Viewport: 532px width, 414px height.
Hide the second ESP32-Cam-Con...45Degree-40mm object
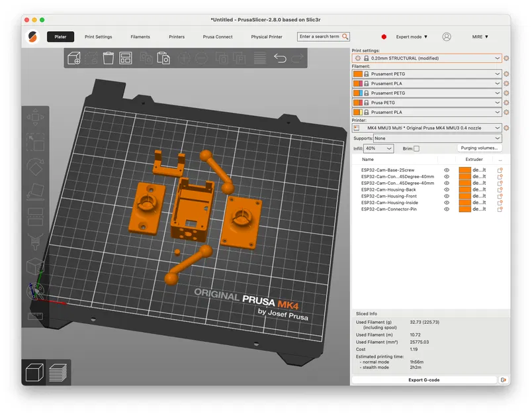(x=447, y=183)
